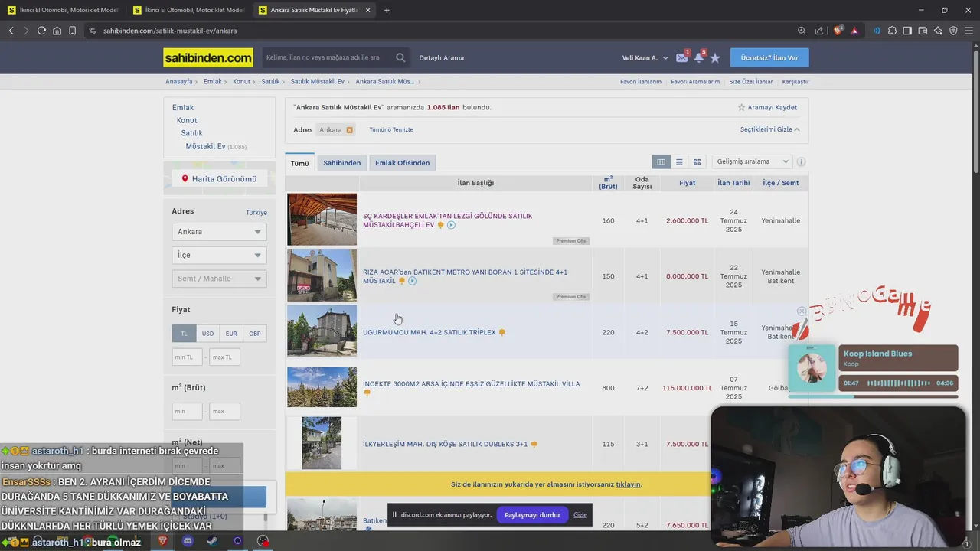Image resolution: width=980 pixels, height=551 pixels.
Task: Select TL currency option
Action: click(184, 334)
